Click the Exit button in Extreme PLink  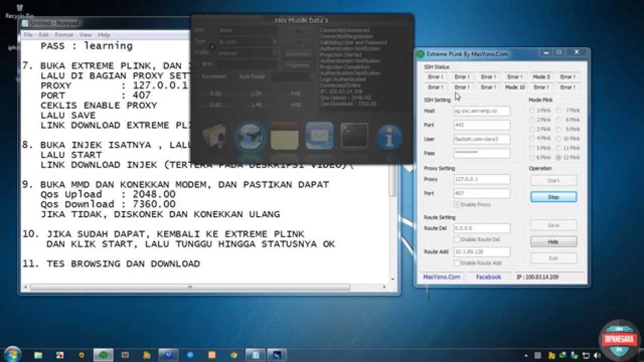tap(553, 258)
